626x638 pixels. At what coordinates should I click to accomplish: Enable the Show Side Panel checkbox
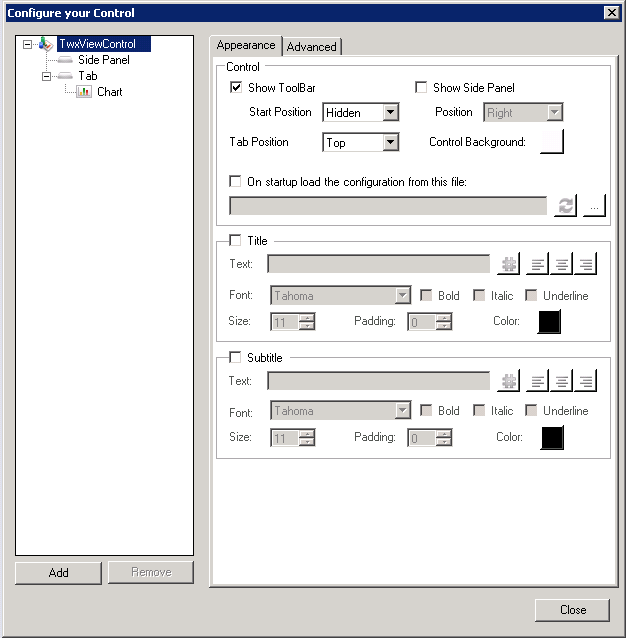(x=421, y=88)
